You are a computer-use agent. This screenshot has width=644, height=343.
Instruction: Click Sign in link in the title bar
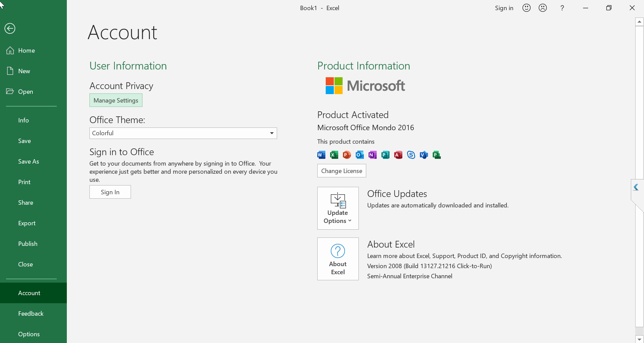[504, 8]
